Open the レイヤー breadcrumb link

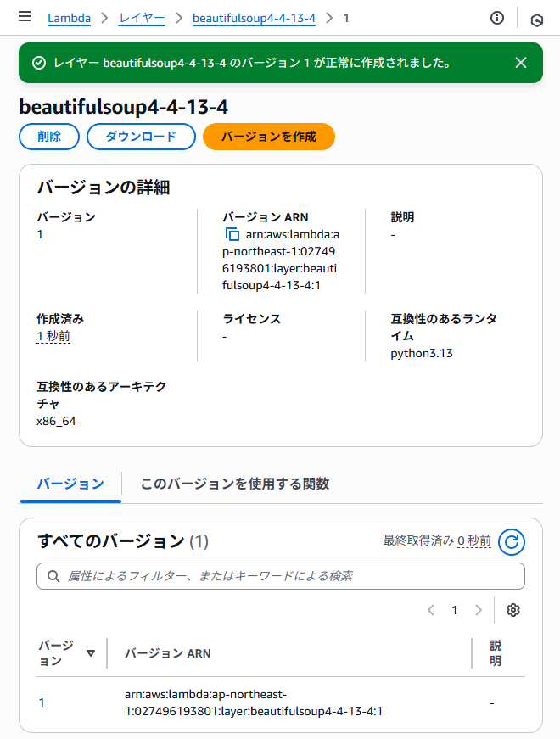(142, 18)
